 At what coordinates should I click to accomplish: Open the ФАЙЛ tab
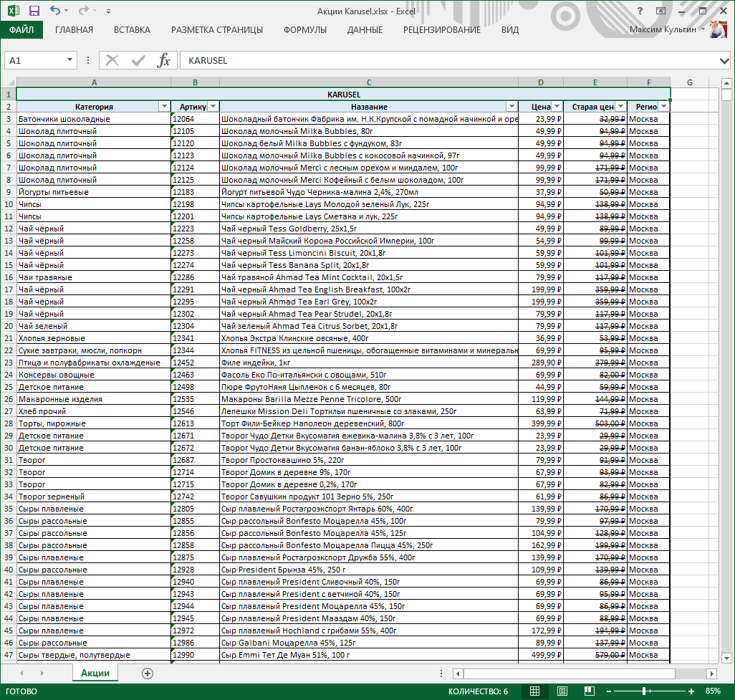click(21, 29)
